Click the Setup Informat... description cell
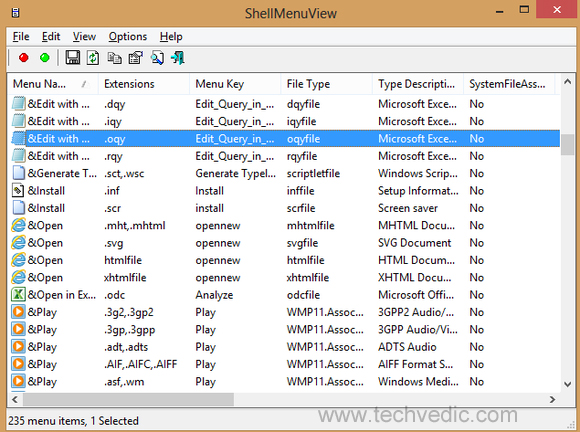This screenshot has height=432, width=580. [418, 191]
